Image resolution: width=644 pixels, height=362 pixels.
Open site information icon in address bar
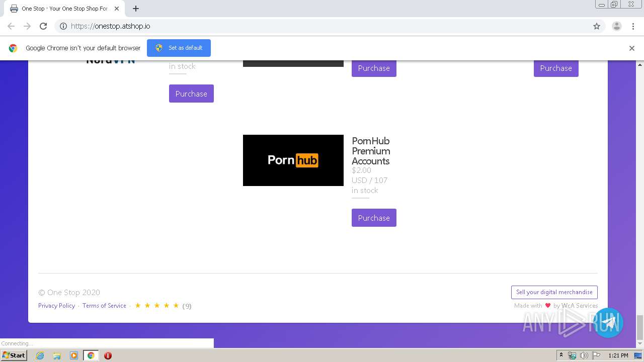63,26
